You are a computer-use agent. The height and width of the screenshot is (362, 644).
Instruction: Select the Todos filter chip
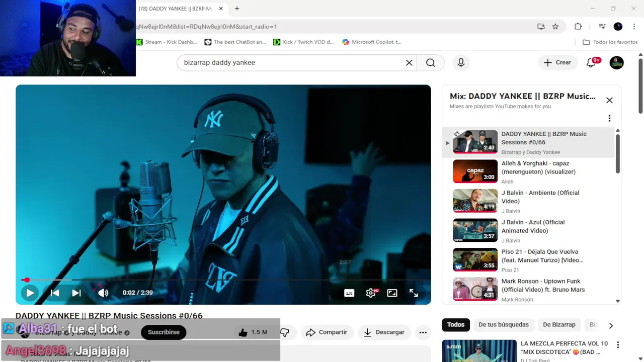coord(456,325)
